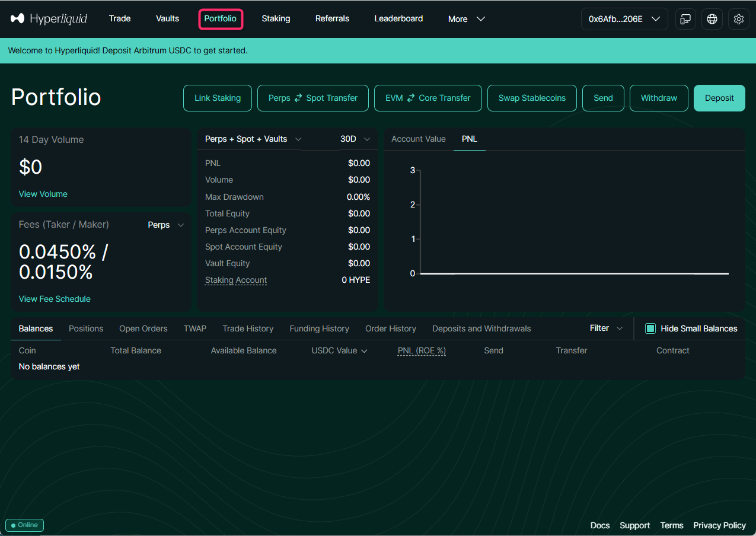This screenshot has height=536, width=756.
Task: Go to the Staking page
Action: click(x=276, y=18)
